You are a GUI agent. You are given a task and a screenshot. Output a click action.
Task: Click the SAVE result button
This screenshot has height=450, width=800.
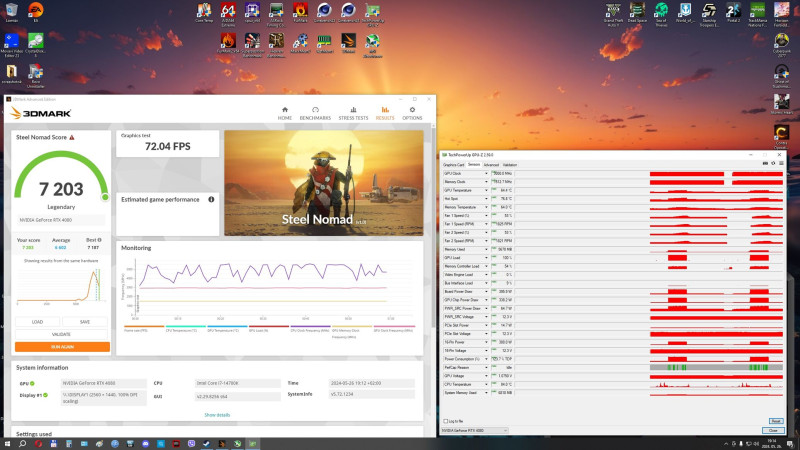pyautogui.click(x=85, y=322)
